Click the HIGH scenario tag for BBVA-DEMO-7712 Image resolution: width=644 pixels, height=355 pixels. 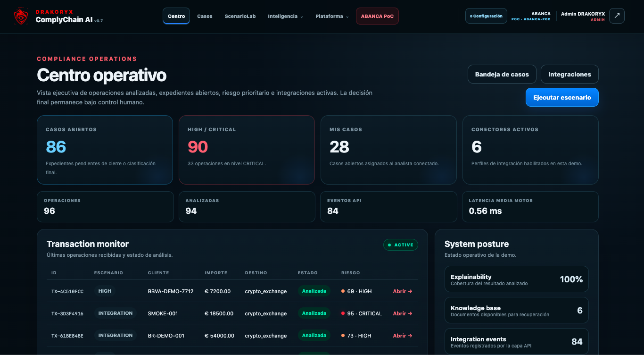(105, 291)
